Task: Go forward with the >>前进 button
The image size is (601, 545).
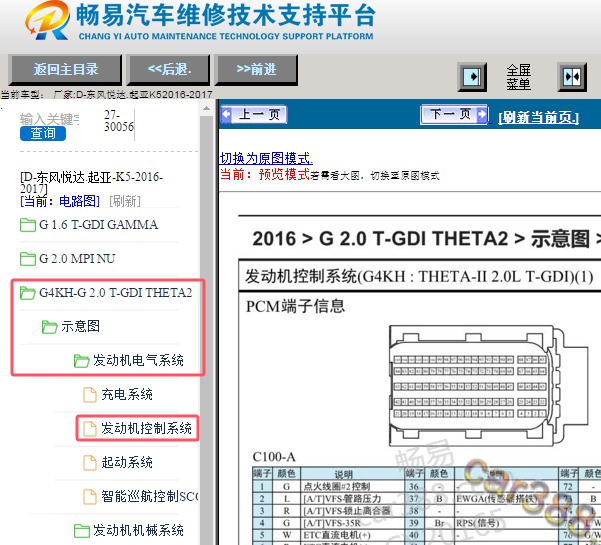Action: (256, 70)
